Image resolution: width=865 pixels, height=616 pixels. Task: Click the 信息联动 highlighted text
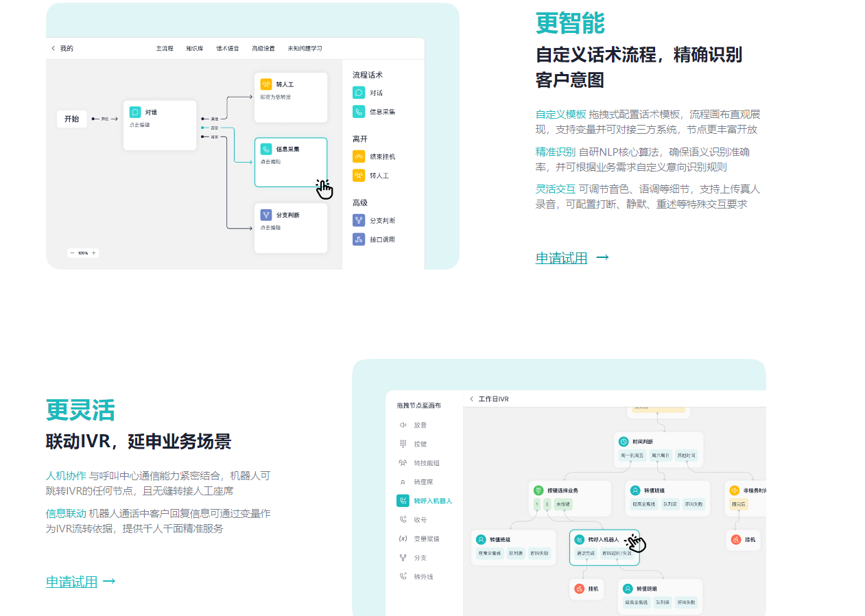point(67,513)
